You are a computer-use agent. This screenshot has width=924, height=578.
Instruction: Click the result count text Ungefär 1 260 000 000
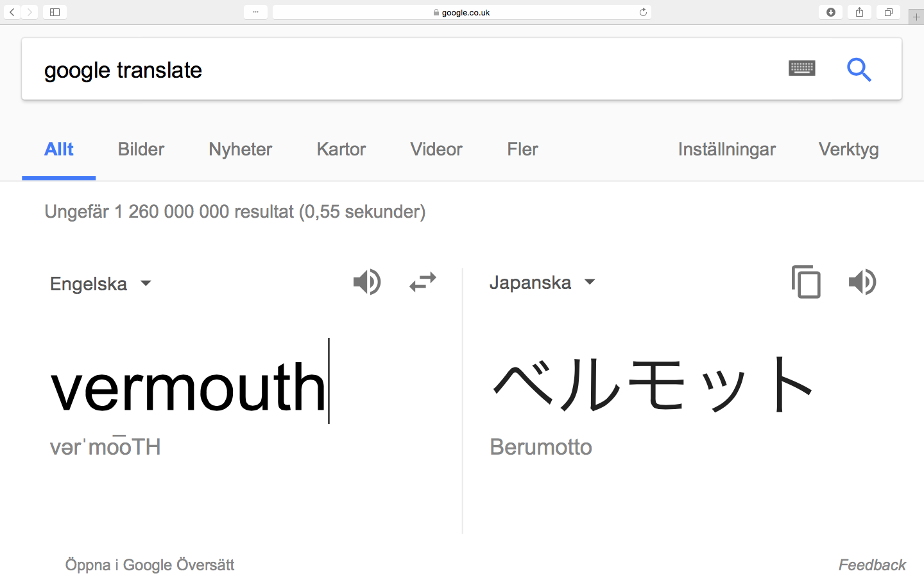(235, 211)
